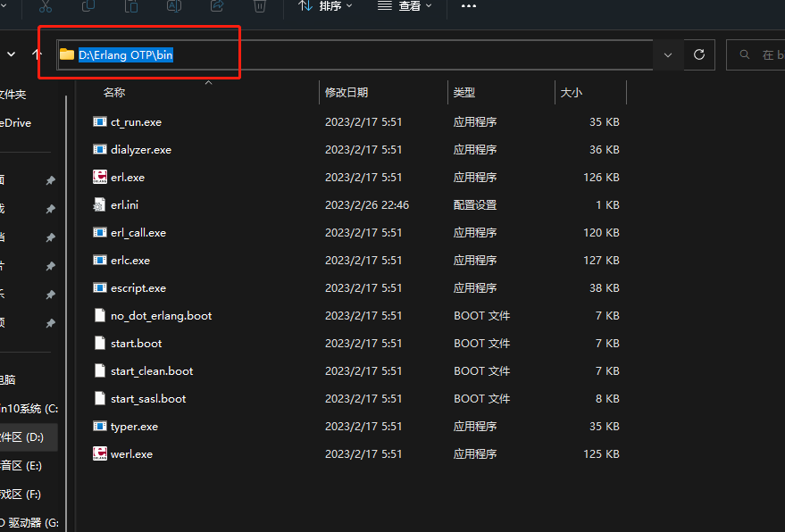Screen dimensions: 785x532
Task: Click the Share icon in toolbar
Action: 217,6
